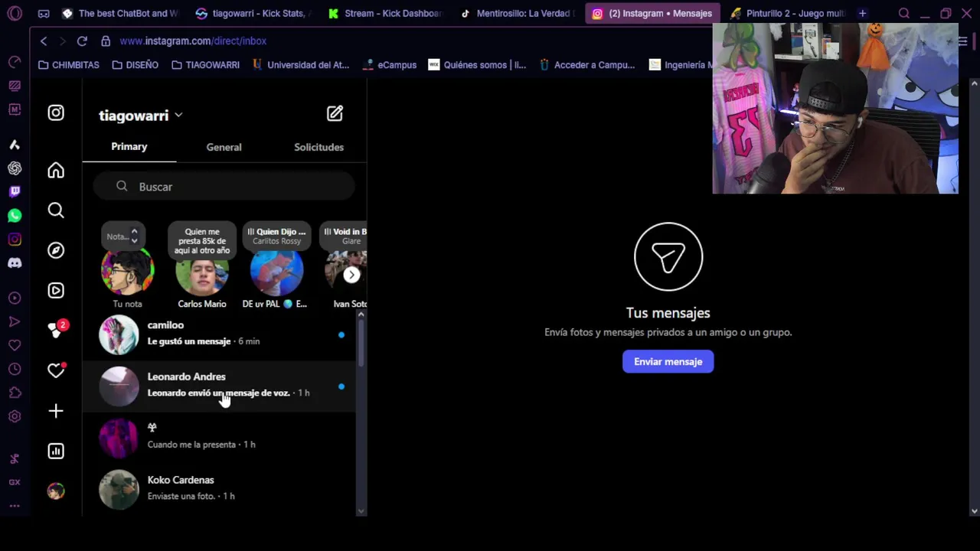Open Universidad del At... bookmark
The height and width of the screenshot is (551, 980).
(x=301, y=65)
